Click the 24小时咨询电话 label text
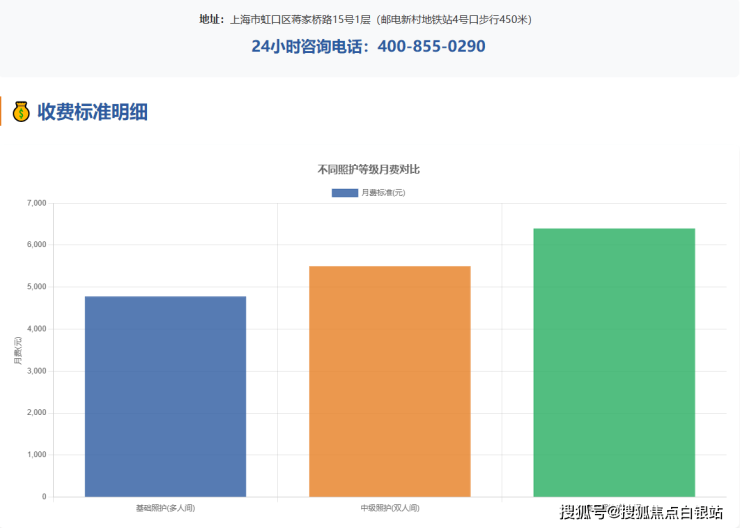Viewport: 740px width, 528px height. [x=310, y=46]
